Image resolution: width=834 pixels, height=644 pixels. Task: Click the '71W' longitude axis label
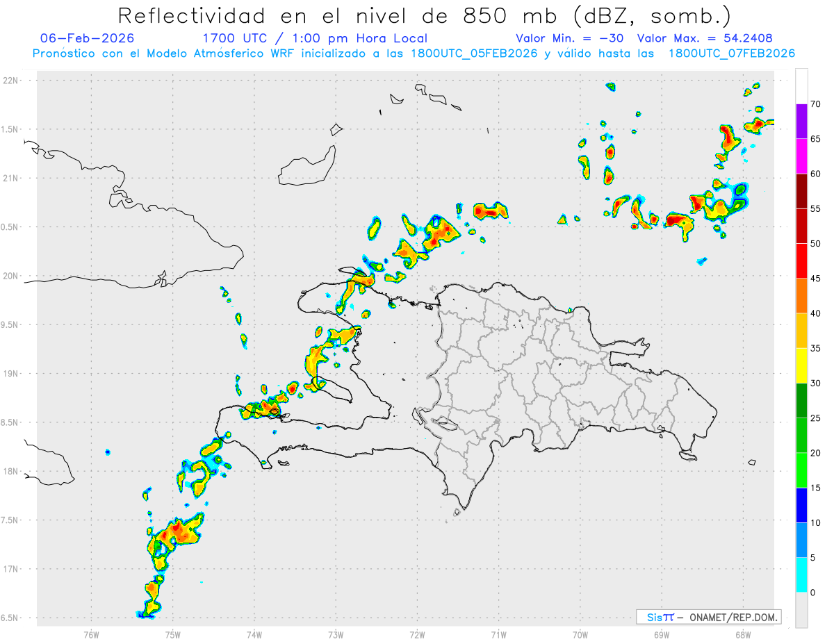pos(498,634)
